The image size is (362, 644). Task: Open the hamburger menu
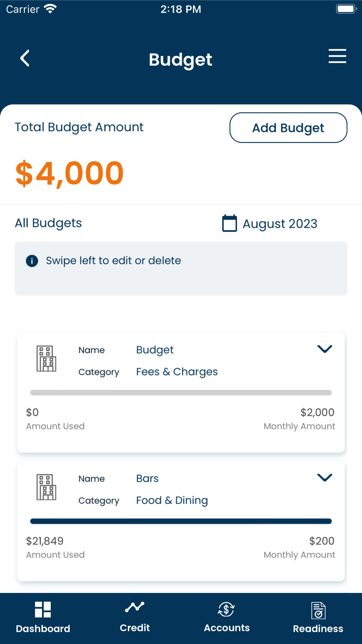pyautogui.click(x=337, y=56)
